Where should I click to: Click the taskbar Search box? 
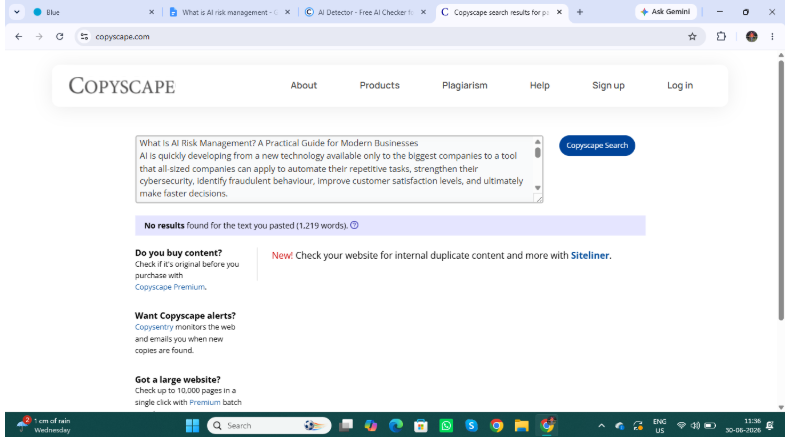269,425
